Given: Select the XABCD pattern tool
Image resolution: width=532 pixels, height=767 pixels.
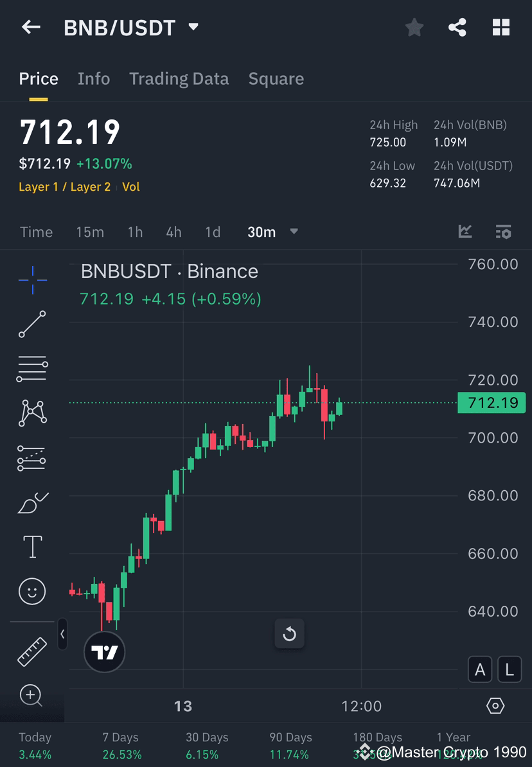Looking at the screenshot, I should [32, 413].
